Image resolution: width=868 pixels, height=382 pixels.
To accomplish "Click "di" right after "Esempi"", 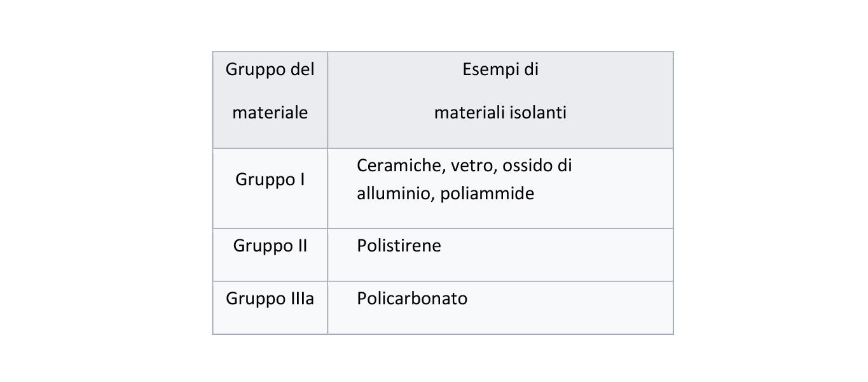I will (531, 69).
